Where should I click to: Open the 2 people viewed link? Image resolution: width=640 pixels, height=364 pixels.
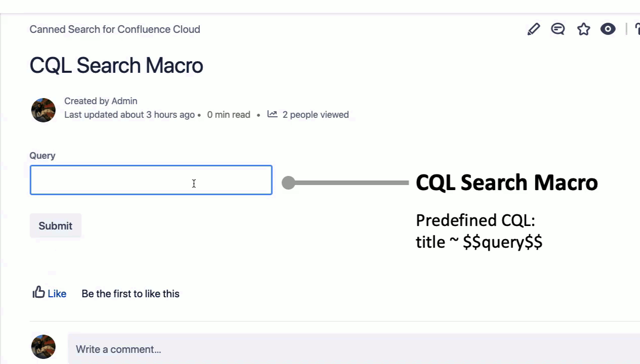tap(315, 115)
